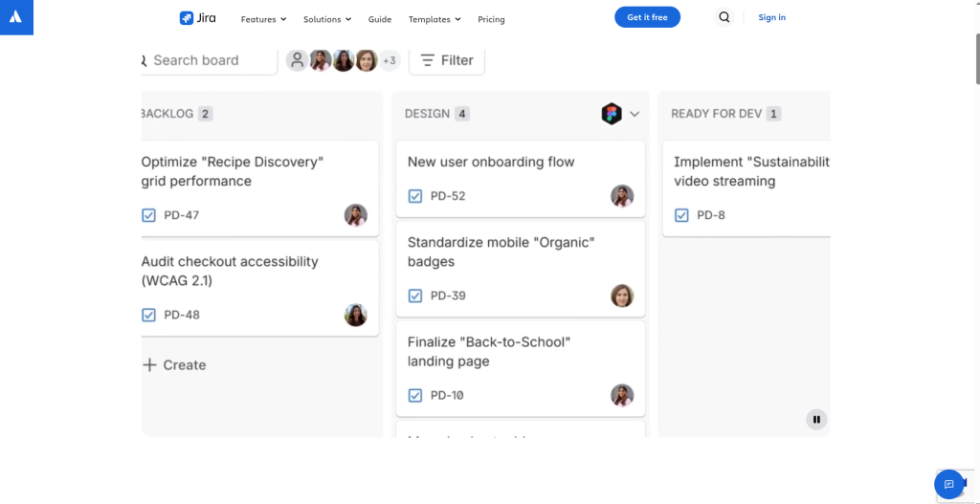Click the plus icon next to Create

click(149, 364)
